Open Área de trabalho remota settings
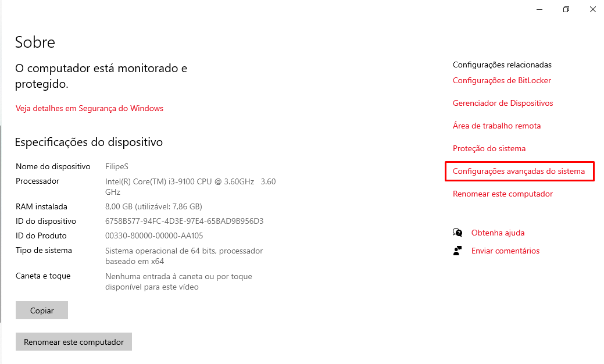Screen dimensions: 604x364 pyautogui.click(x=496, y=126)
